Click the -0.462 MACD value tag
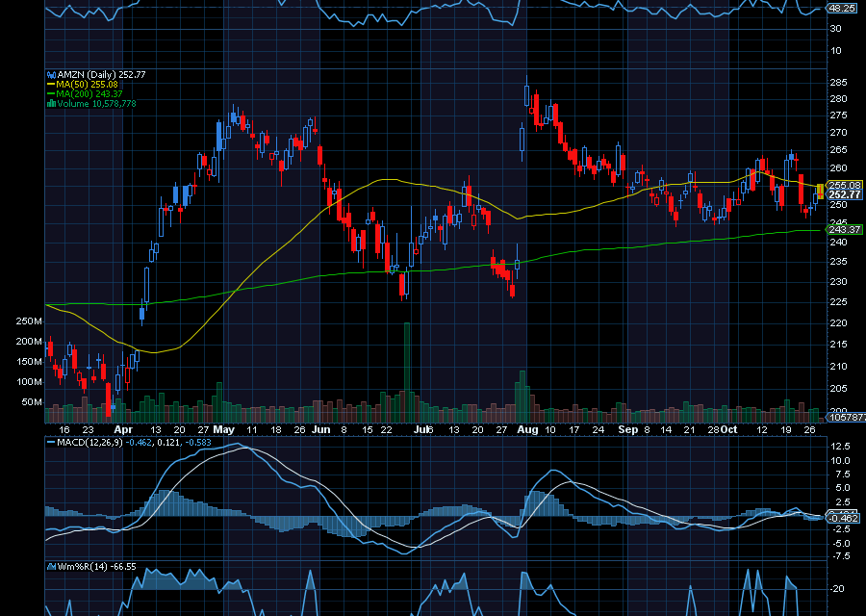Screen dimensions: 866x616 (844, 518)
